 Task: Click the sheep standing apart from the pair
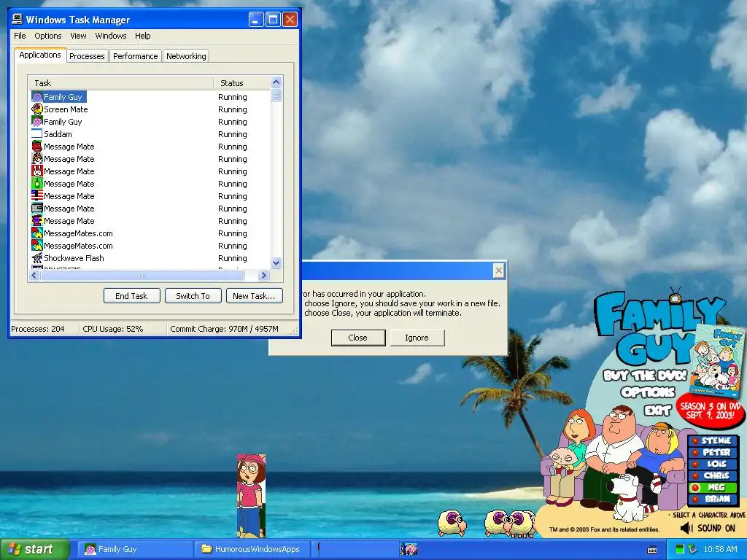pos(452,522)
